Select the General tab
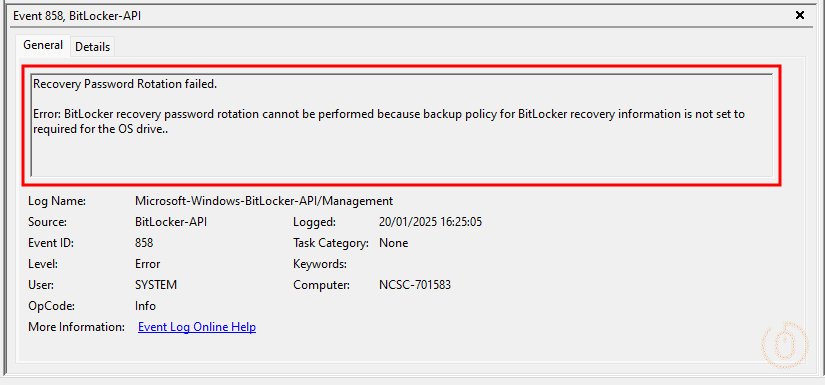Screen dimensions: 825x385 click(x=43, y=45)
